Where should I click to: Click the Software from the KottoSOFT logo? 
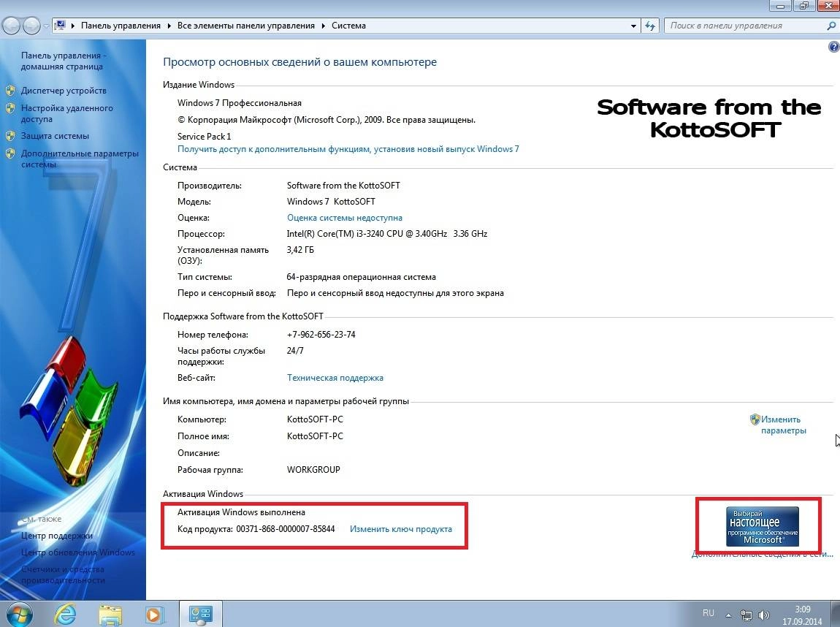pos(709,118)
